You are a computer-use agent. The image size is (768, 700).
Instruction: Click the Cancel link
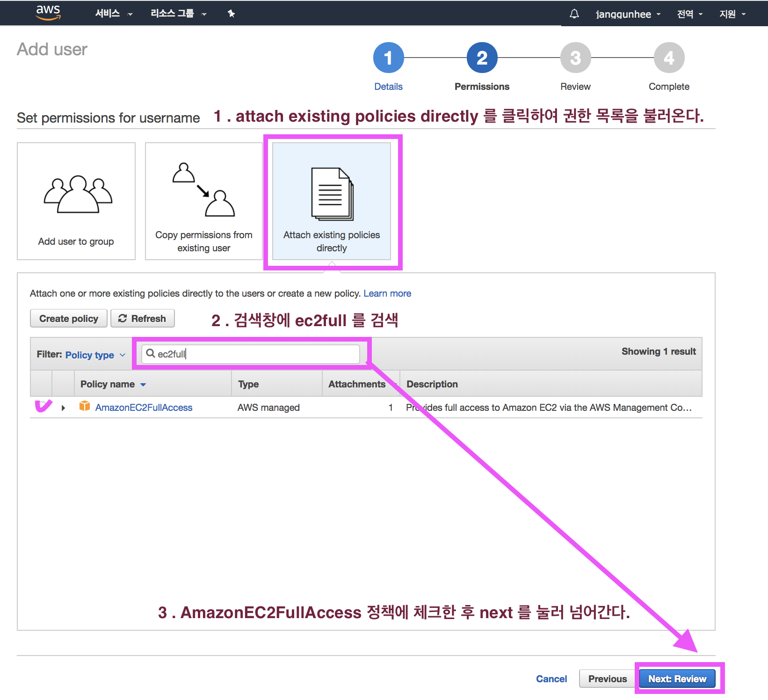(x=551, y=679)
